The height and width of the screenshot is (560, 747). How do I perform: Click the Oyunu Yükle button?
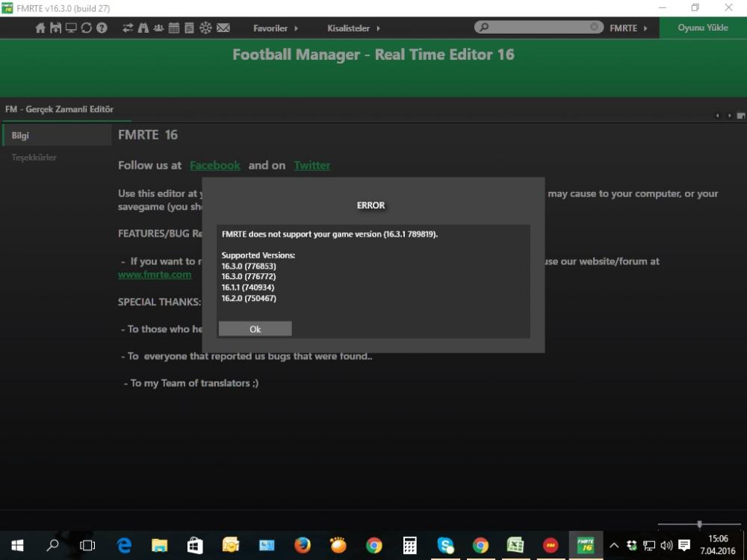[x=703, y=28]
